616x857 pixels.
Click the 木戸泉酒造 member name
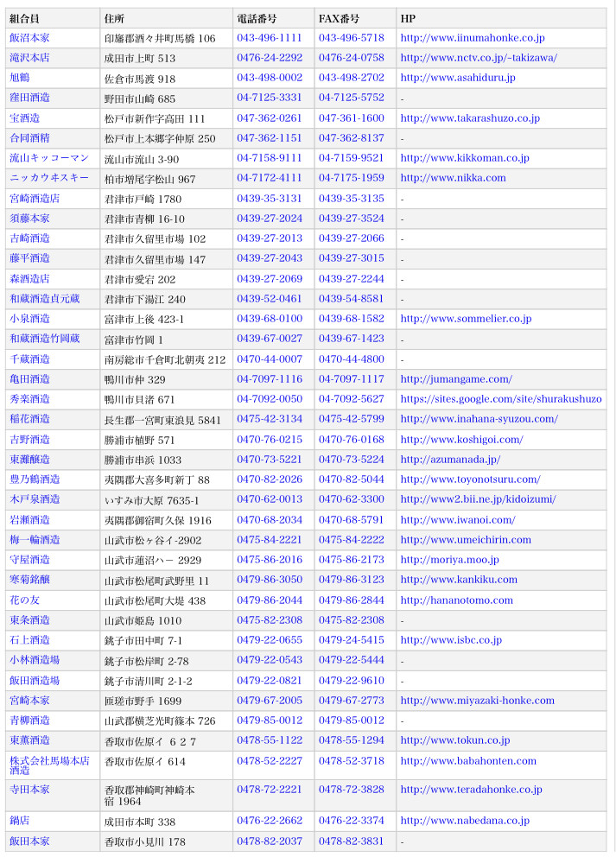click(35, 499)
